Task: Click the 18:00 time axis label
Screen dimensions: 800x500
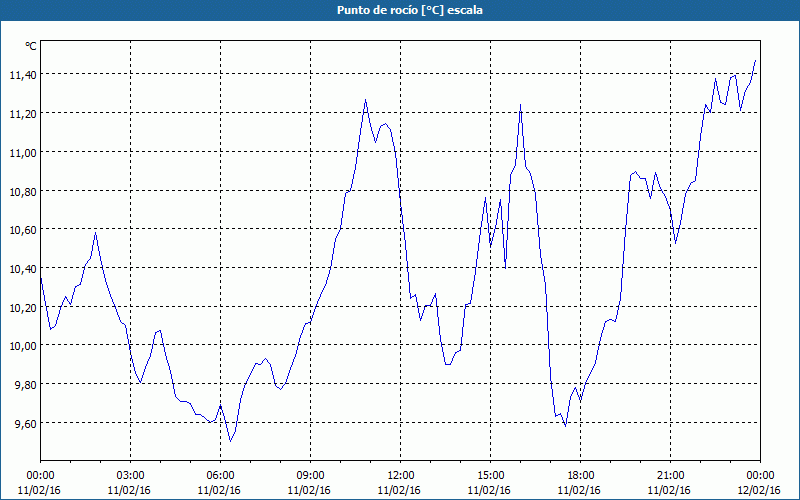Action: coord(581,476)
